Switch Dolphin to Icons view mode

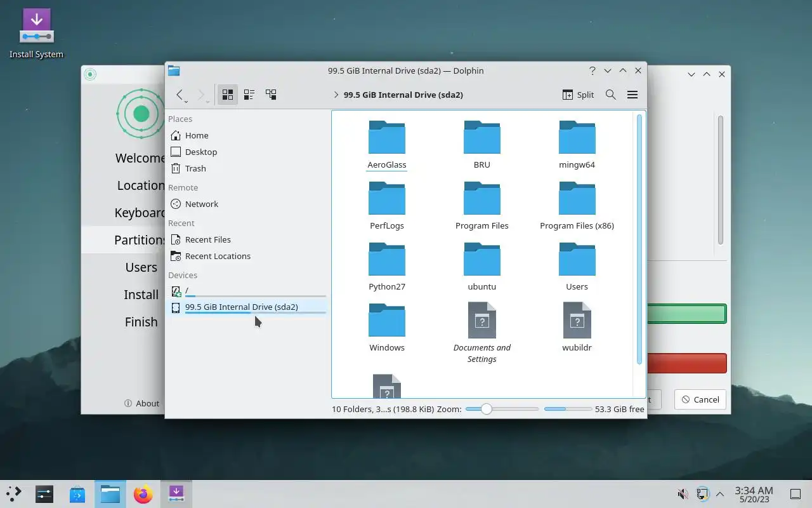tap(227, 95)
